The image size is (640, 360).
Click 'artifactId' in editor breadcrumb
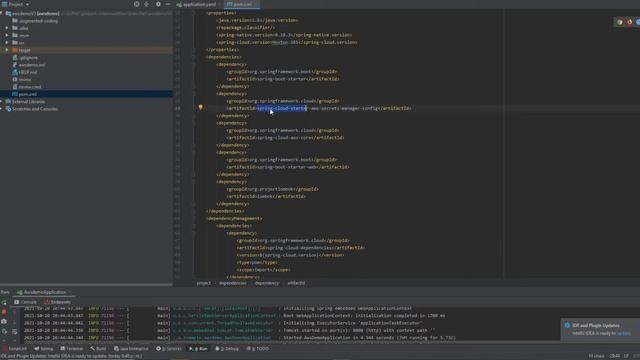[296, 283]
